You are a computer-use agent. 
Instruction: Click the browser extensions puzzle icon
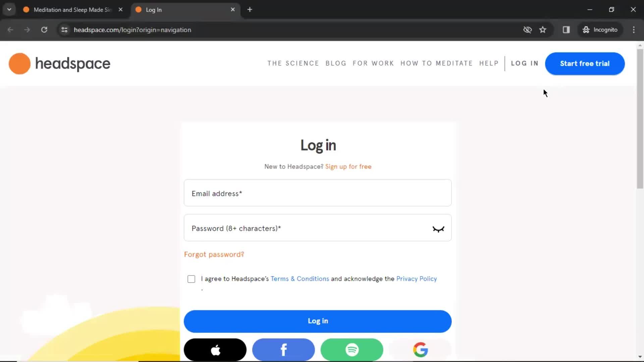click(x=567, y=29)
